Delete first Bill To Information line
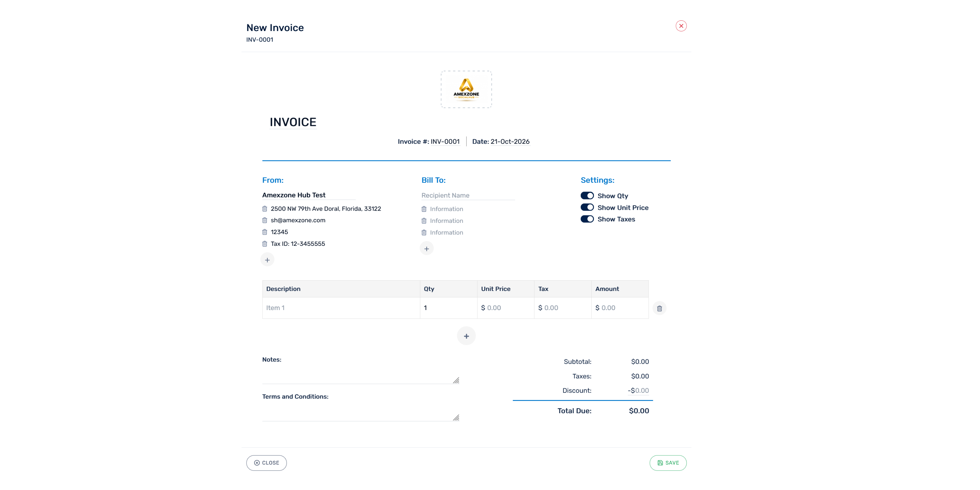 [x=424, y=209]
